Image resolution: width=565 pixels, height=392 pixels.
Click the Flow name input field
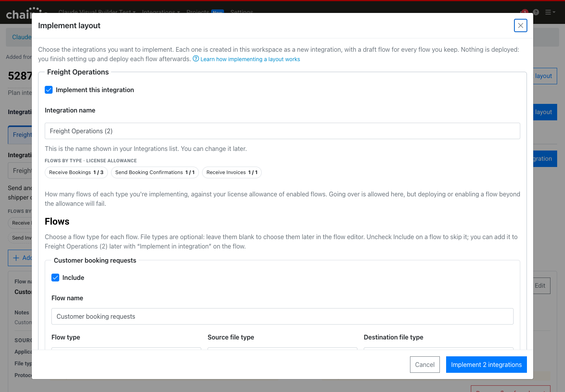point(282,316)
